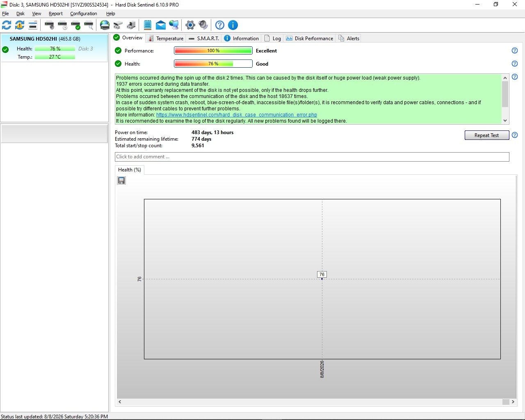Open the Configuration menu
Image resolution: width=525 pixels, height=420 pixels.
click(84, 14)
